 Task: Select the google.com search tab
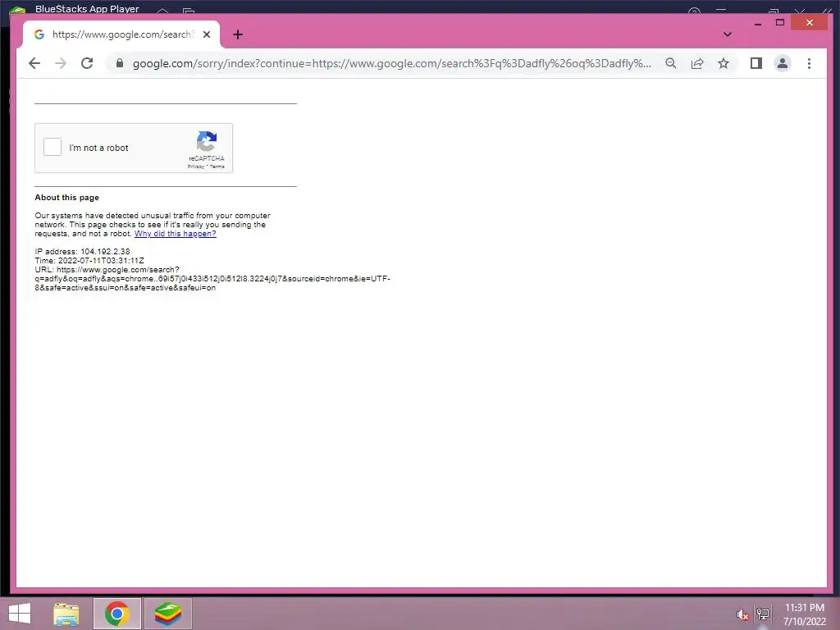[121, 34]
